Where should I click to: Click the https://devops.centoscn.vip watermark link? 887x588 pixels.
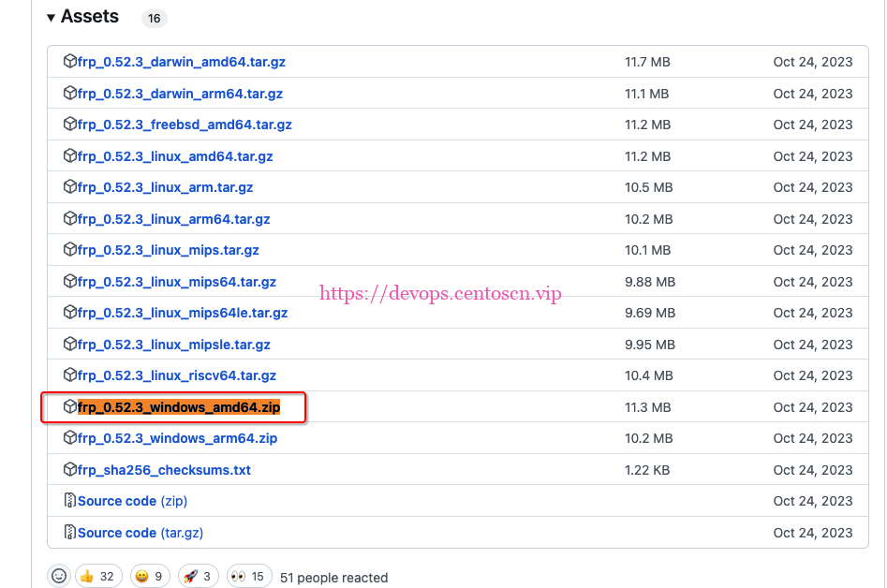pos(440,292)
